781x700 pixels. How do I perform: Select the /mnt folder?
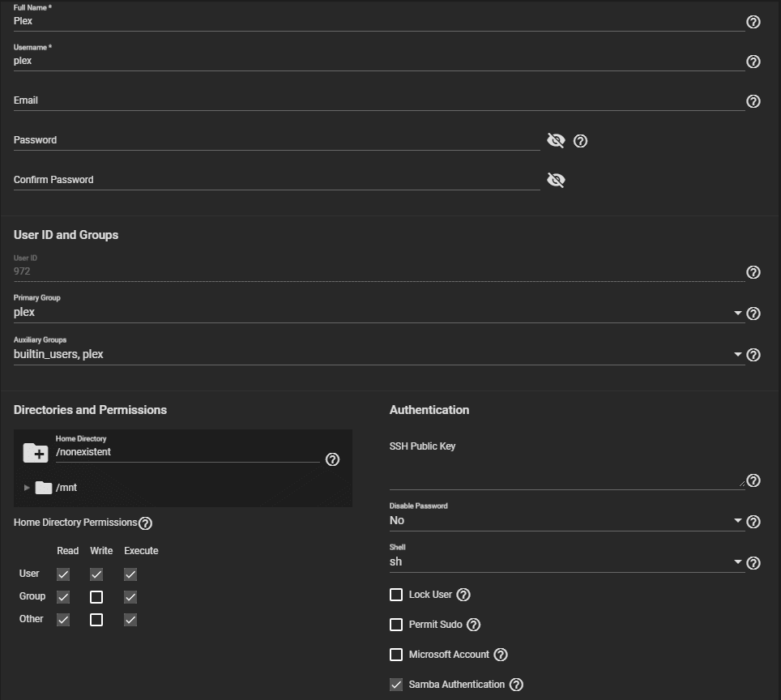56,488
